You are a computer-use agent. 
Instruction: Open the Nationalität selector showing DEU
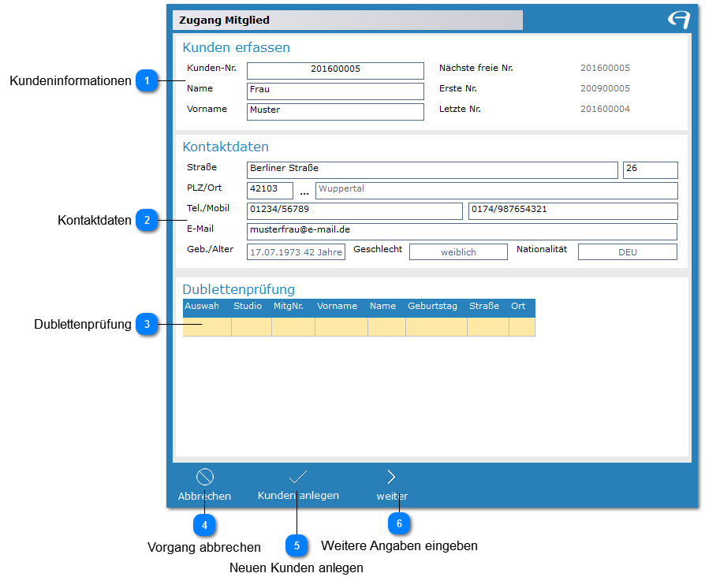[x=627, y=251]
